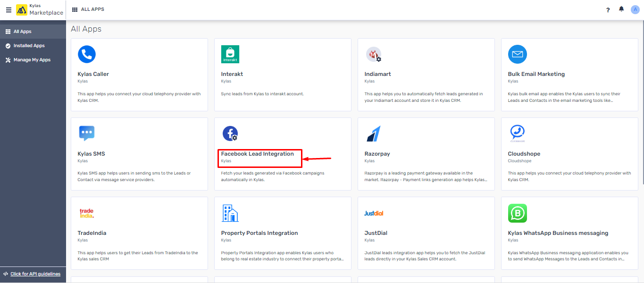Click TradeIndia description text
This screenshot has height=283, width=644.
(138, 256)
